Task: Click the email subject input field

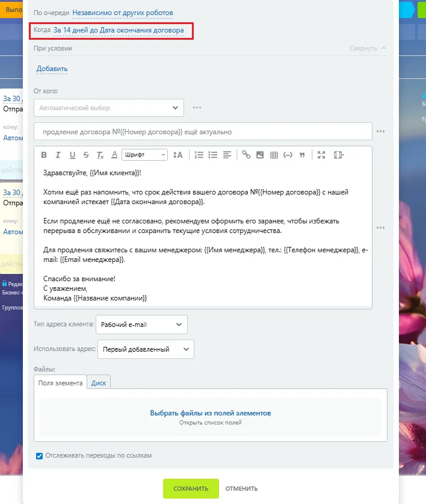Action: click(203, 131)
